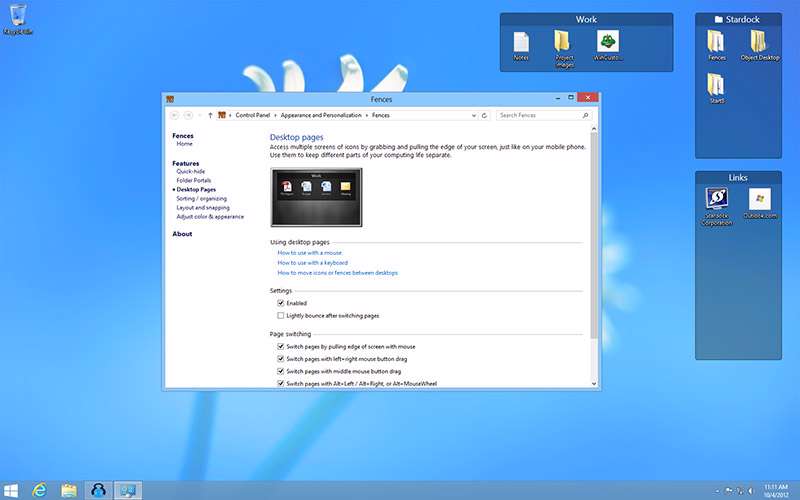The height and width of the screenshot is (500, 800).
Task: Click the Search Fences input field
Action: (538, 115)
